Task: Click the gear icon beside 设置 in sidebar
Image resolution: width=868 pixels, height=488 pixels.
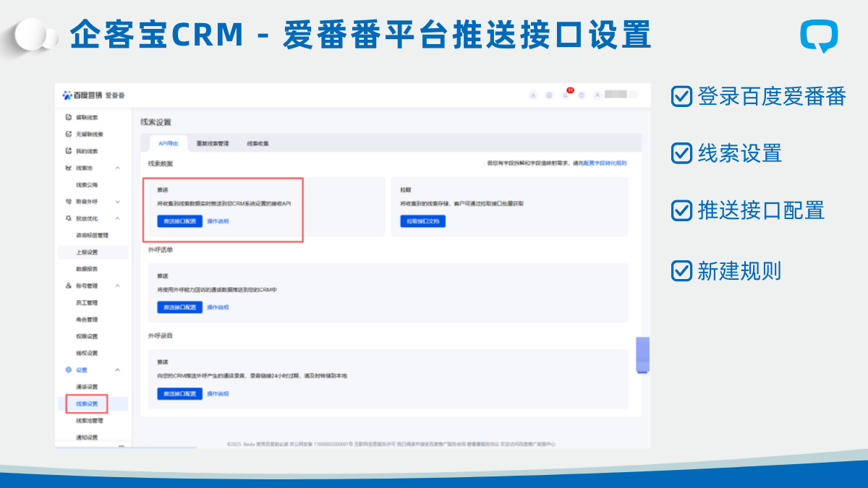Action: click(x=69, y=370)
